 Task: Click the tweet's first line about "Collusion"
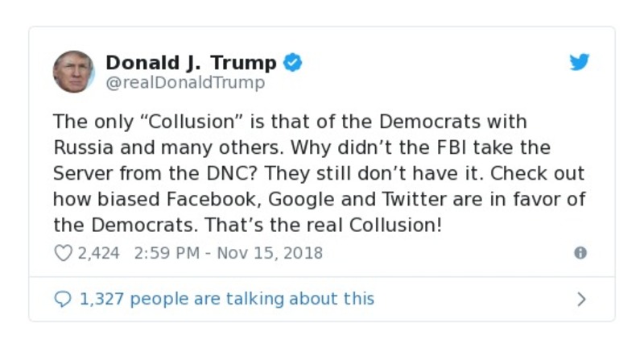(290, 122)
